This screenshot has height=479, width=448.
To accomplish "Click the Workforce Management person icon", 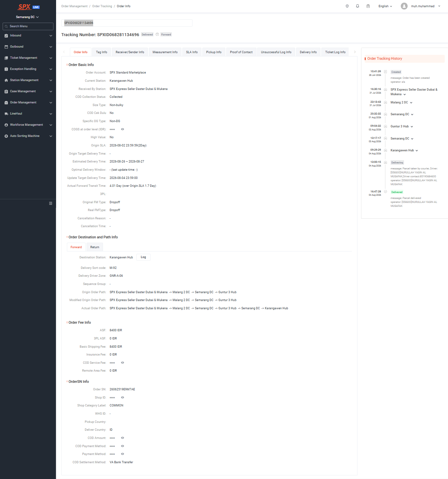I will (x=6, y=125).
